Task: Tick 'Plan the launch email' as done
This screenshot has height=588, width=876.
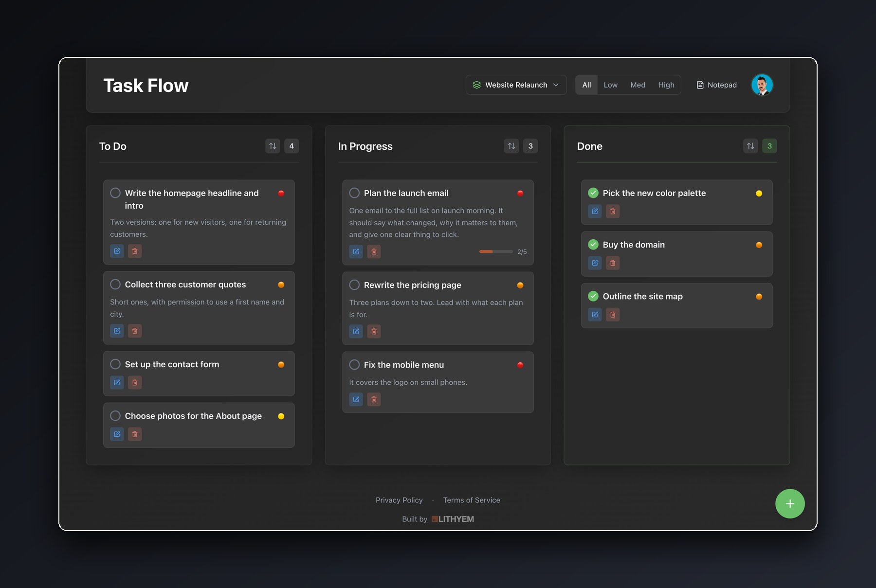Action: (354, 193)
